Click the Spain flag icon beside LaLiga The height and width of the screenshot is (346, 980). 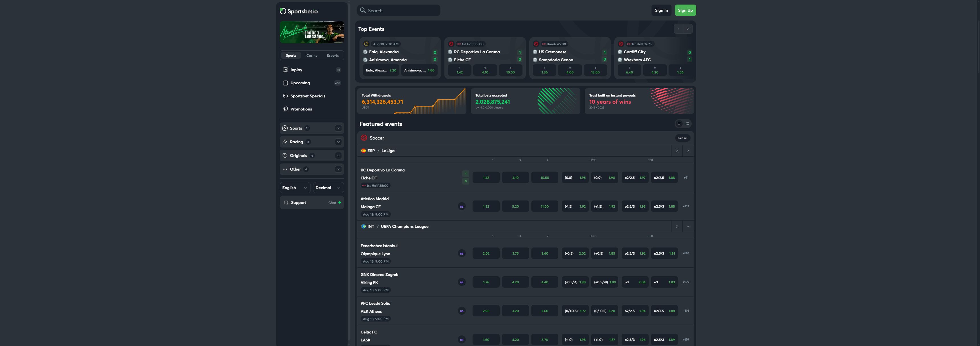tap(363, 151)
